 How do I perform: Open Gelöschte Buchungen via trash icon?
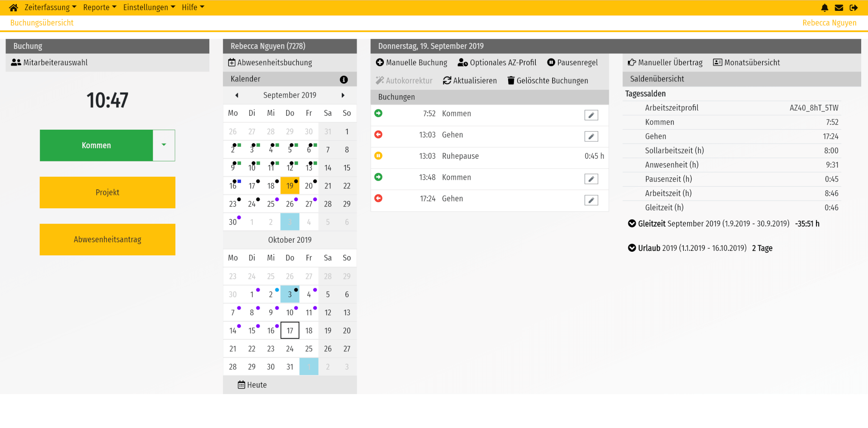point(511,80)
